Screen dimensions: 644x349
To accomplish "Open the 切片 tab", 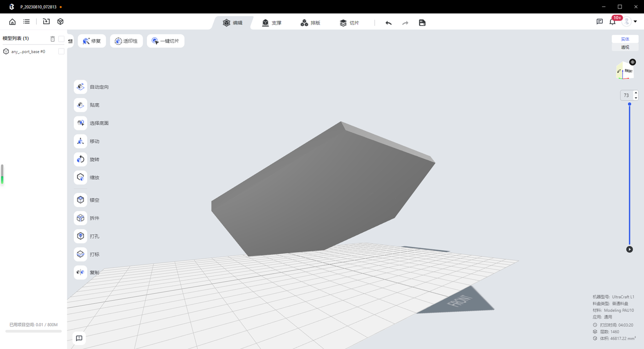I will point(349,23).
